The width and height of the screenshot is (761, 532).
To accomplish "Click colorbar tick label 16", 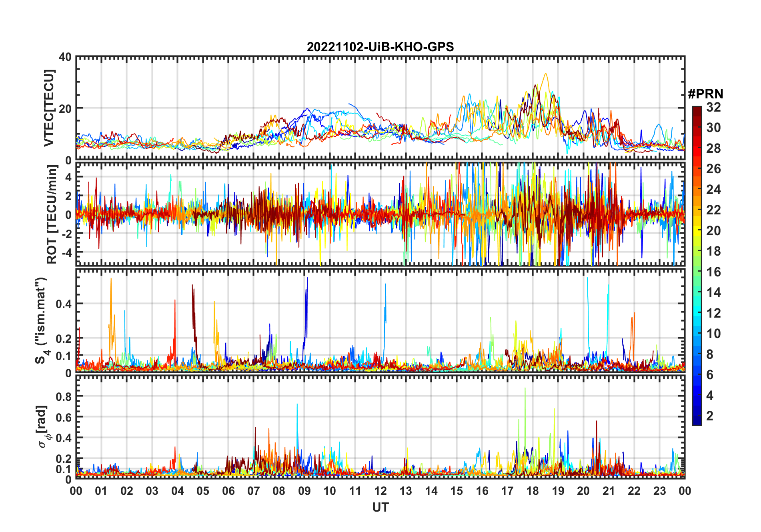I will click(713, 272).
